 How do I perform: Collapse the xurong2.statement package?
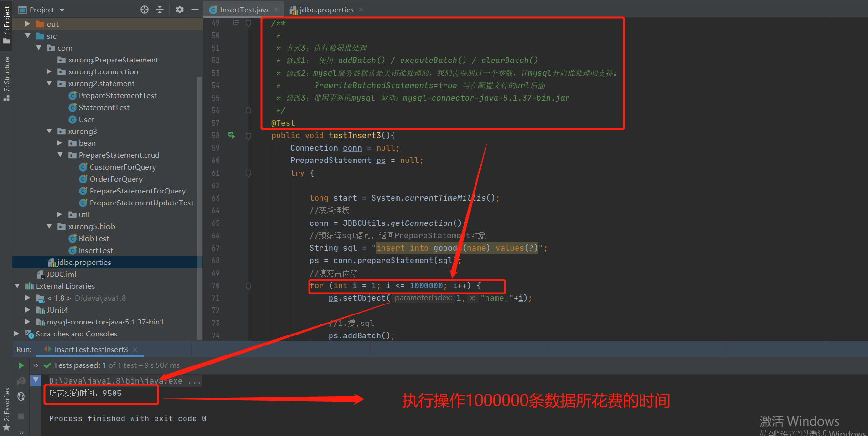click(49, 83)
